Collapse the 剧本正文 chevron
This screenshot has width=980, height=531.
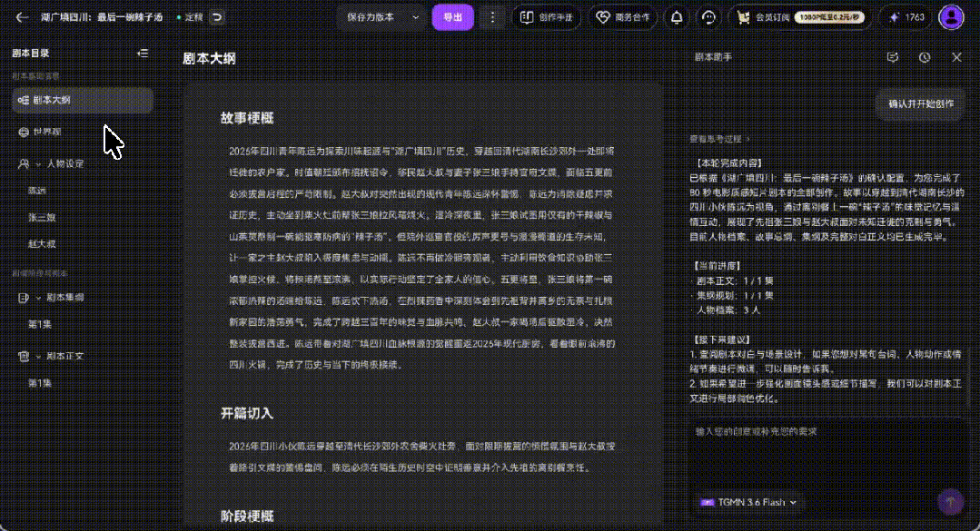(x=38, y=357)
